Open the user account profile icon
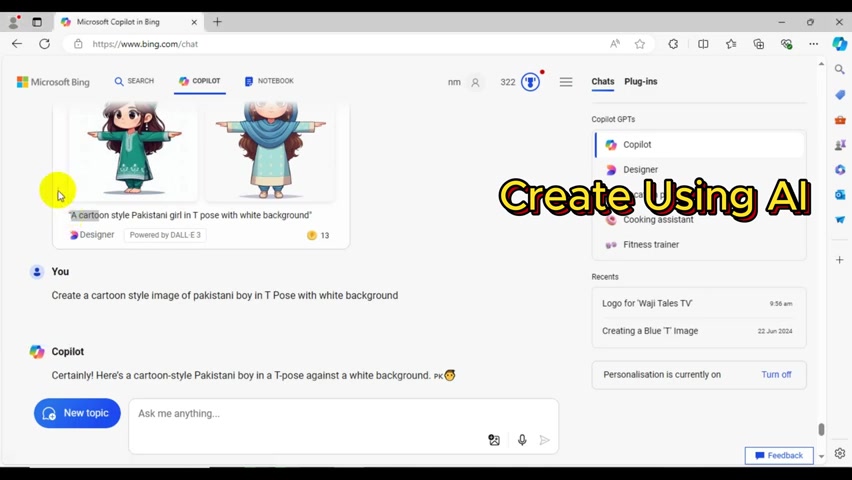 coord(475,83)
